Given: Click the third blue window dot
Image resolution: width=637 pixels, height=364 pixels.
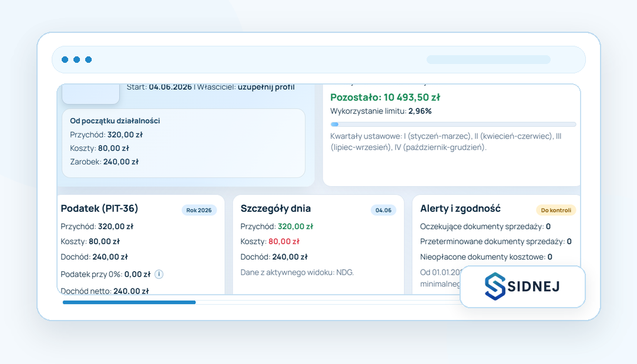Looking at the screenshot, I should 88,60.
